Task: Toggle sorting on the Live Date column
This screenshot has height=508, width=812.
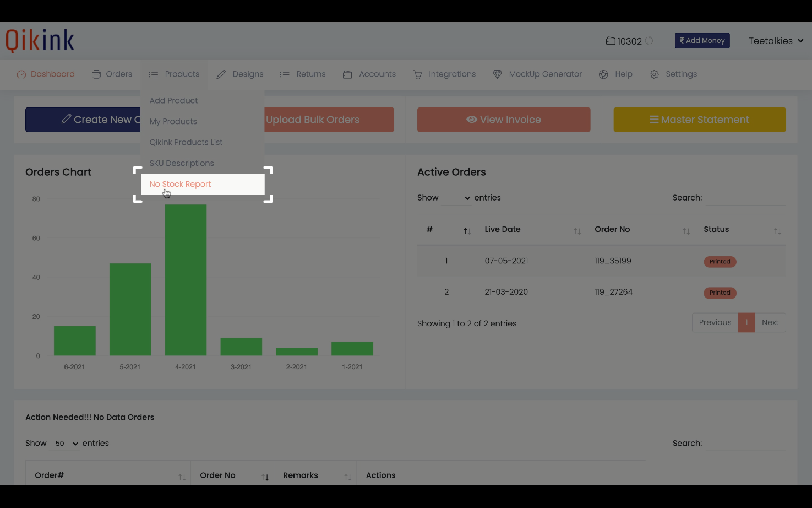Action: pos(576,231)
